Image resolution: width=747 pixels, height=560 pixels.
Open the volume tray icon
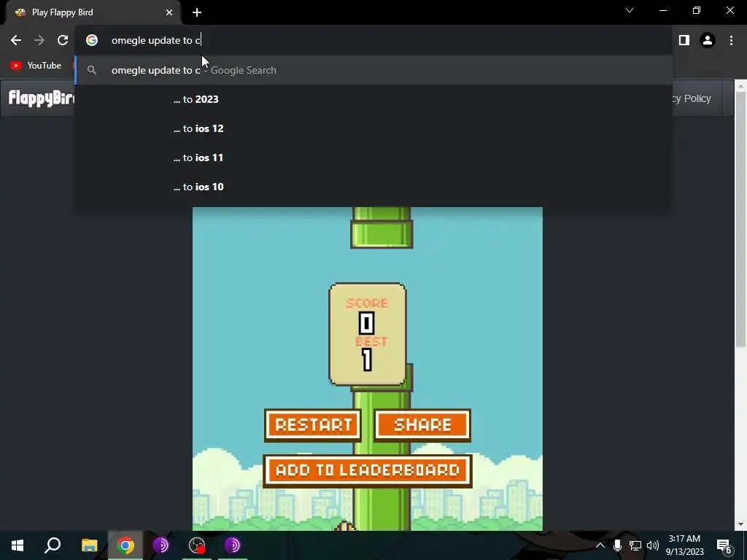(653, 545)
